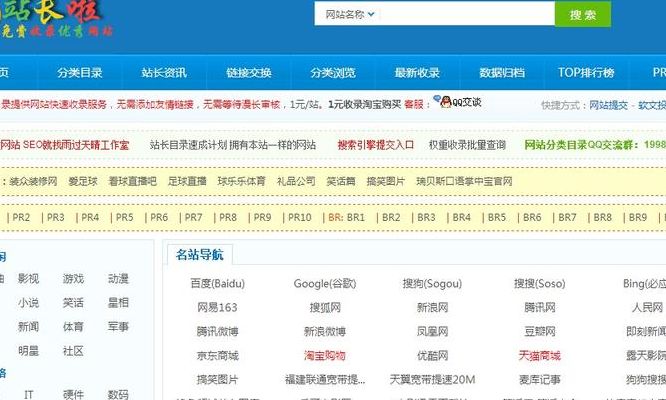Open 社区 category in sidebar
The height and width of the screenshot is (400, 666).
[x=73, y=351]
